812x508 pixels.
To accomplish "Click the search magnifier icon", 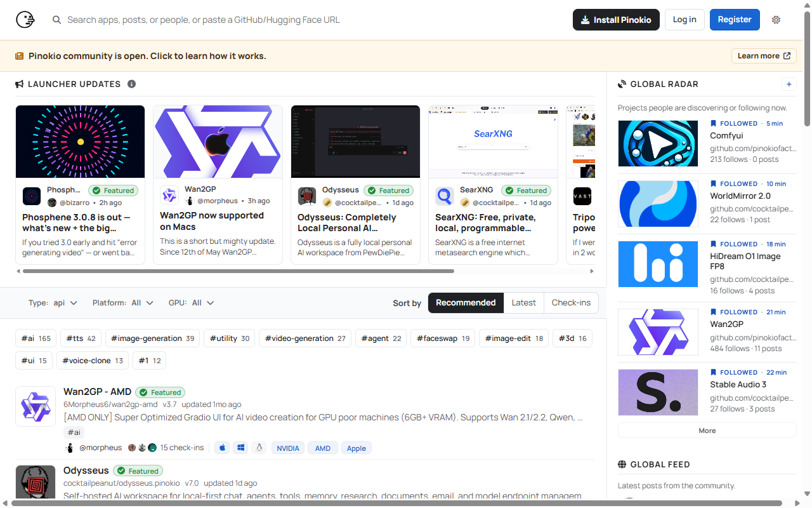I will tap(57, 20).
